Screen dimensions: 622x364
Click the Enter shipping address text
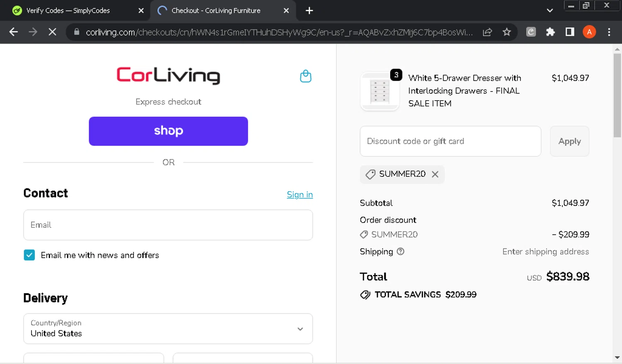(546, 252)
